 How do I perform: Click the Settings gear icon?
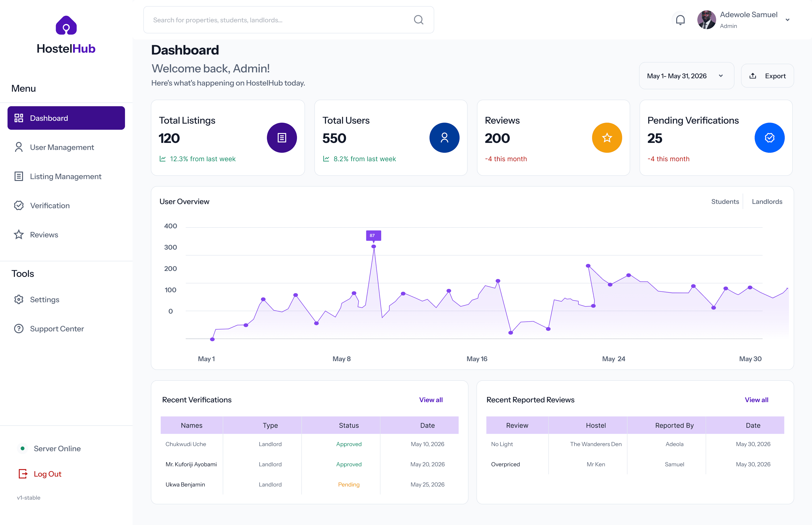pyautogui.click(x=19, y=299)
